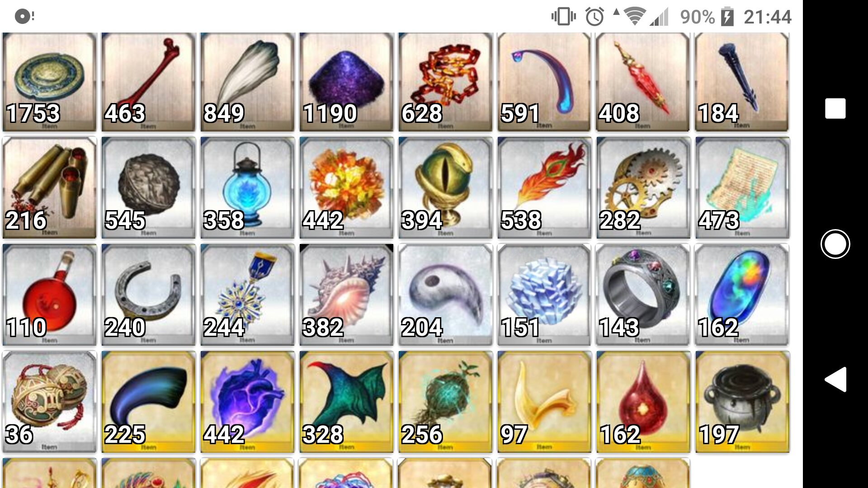Screen dimensions: 868x488
Task: Choose the jeweled ring item with 143
Action: click(643, 295)
